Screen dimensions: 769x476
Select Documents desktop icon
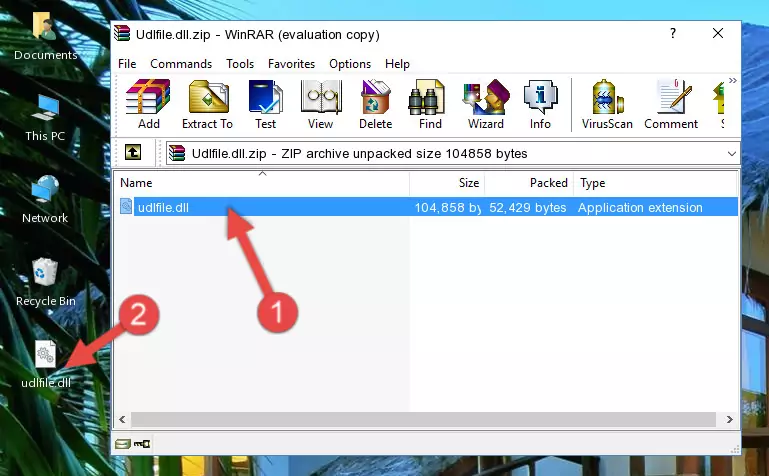point(46,37)
